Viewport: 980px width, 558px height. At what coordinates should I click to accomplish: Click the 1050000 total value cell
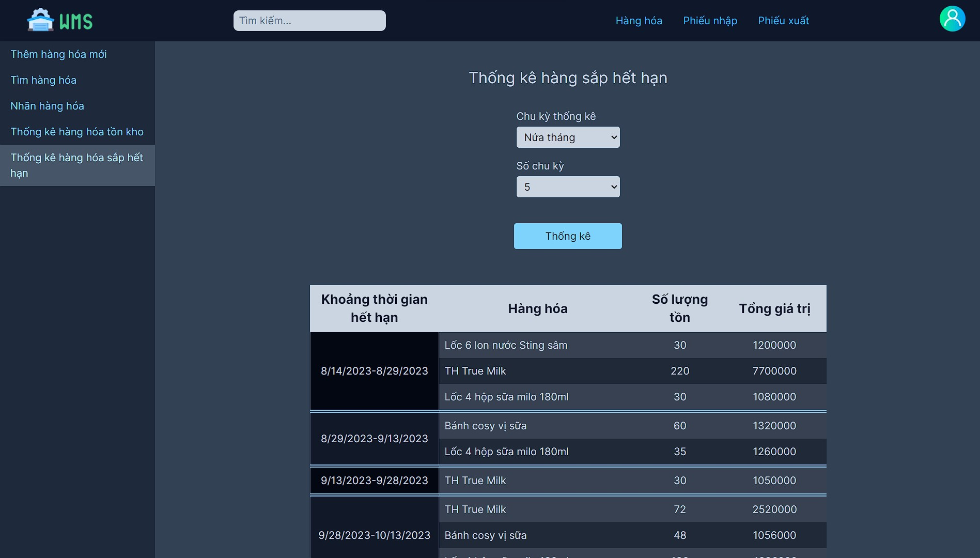[x=774, y=481]
